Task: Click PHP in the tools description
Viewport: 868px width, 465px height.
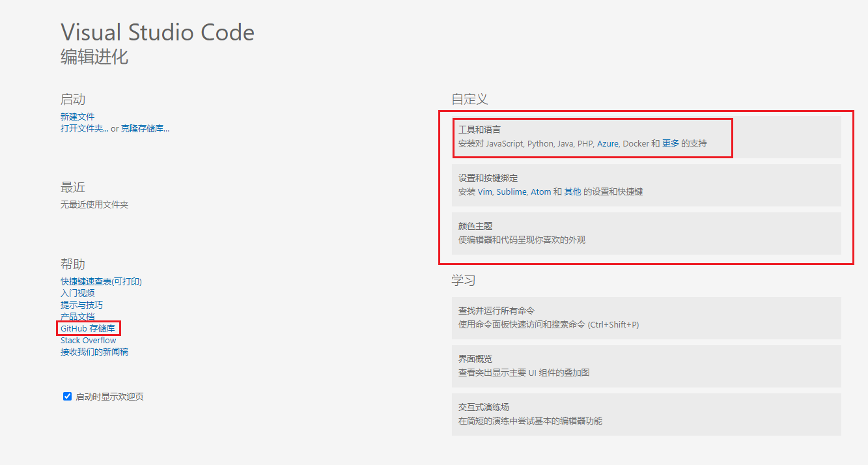Action: click(585, 143)
